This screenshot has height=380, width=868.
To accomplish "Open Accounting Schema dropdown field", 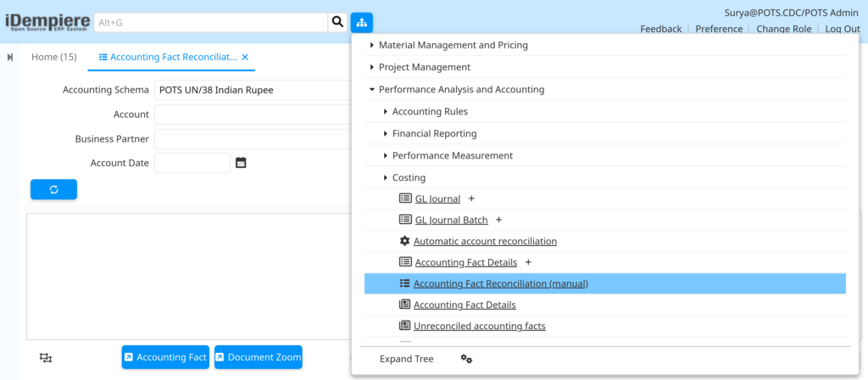I will [253, 90].
